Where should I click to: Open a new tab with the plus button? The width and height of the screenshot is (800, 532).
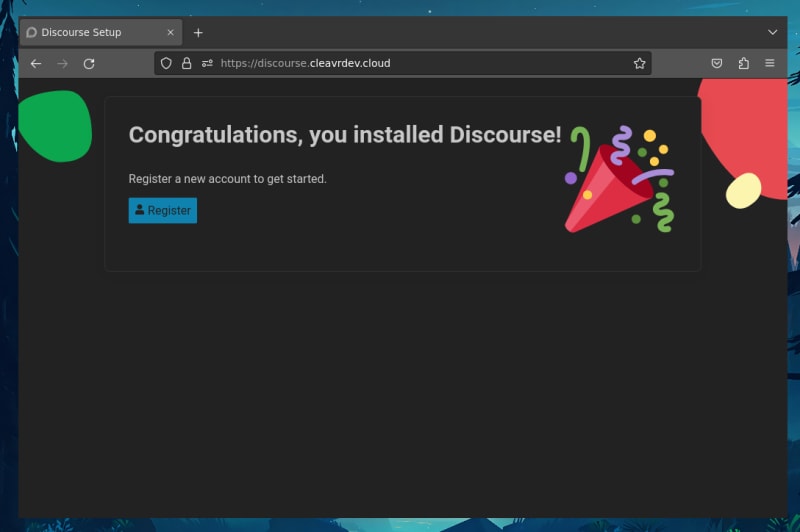point(198,33)
